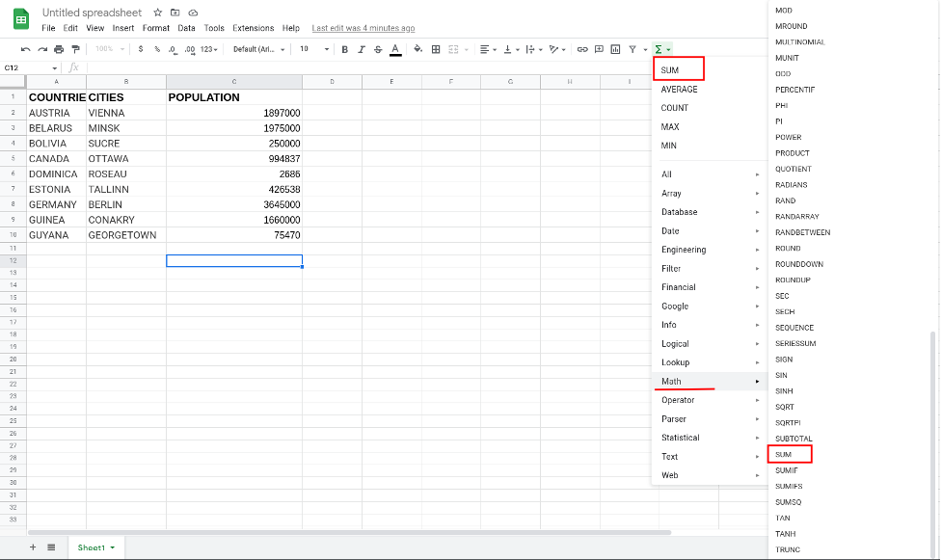Image resolution: width=942 pixels, height=560 pixels.
Task: Expand the Math function category
Action: (x=709, y=381)
